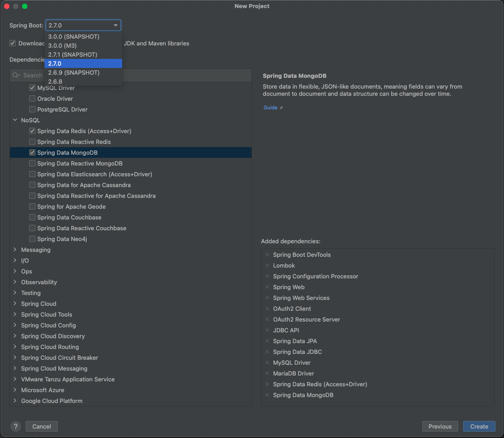Enable Spring Data Reactive MongoDB
The width and height of the screenshot is (504, 438).
pos(32,163)
